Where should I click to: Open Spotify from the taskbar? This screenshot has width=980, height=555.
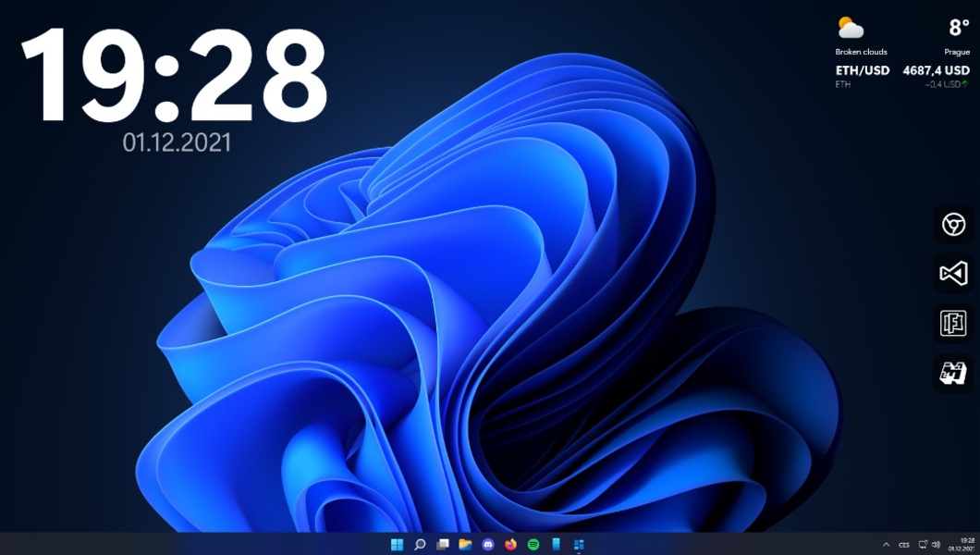click(533, 544)
